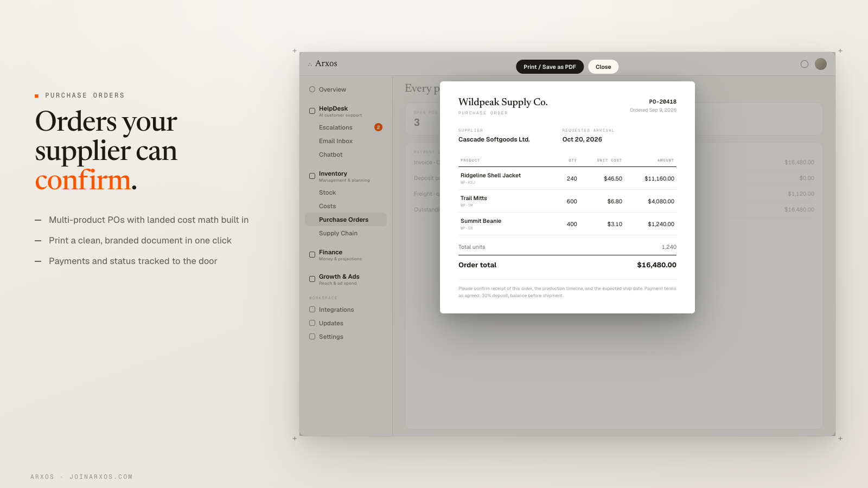Click the Growth & Ads section icon
868x488 pixels.
[x=312, y=279]
